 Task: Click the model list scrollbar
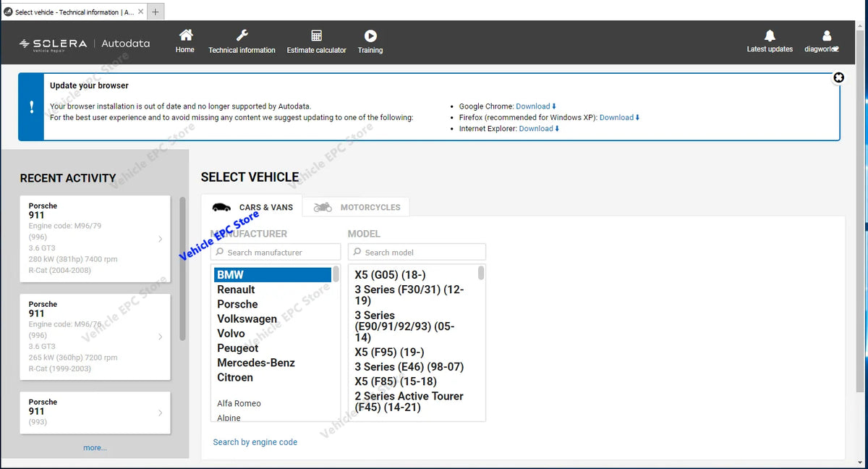pos(481,273)
